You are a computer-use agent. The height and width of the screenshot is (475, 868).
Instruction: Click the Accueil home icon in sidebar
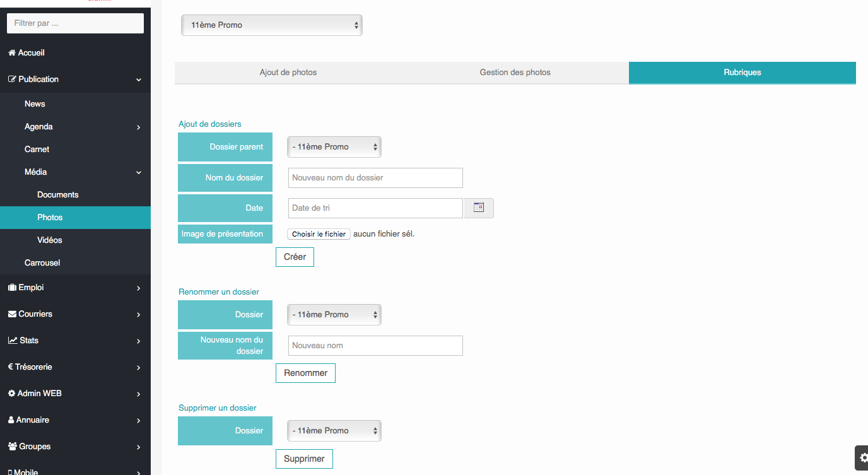pos(12,53)
